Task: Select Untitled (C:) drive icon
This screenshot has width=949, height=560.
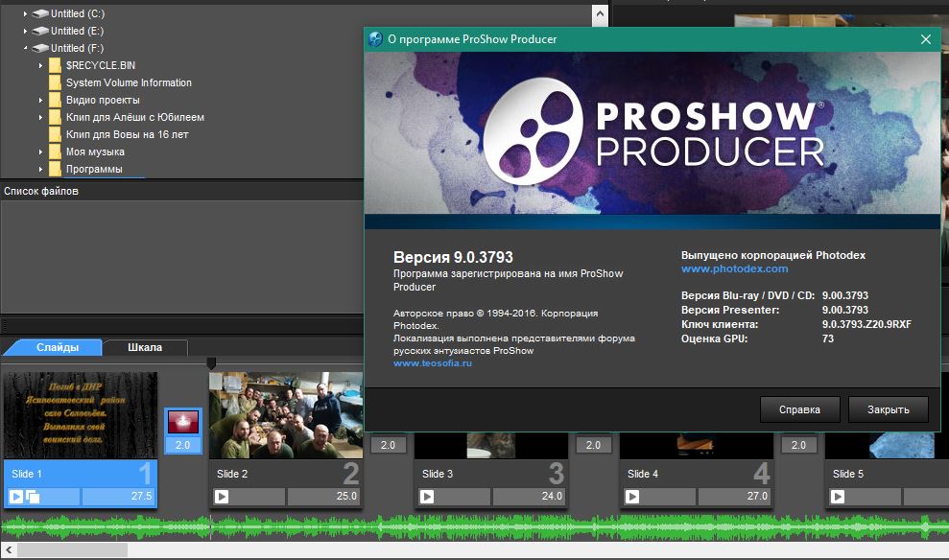Action: pyautogui.click(x=40, y=13)
